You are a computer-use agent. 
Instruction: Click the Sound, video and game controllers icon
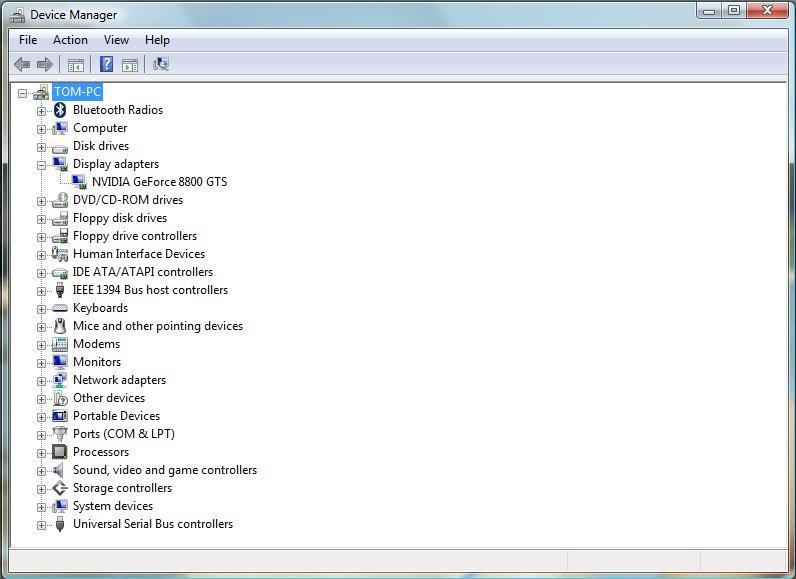60,470
